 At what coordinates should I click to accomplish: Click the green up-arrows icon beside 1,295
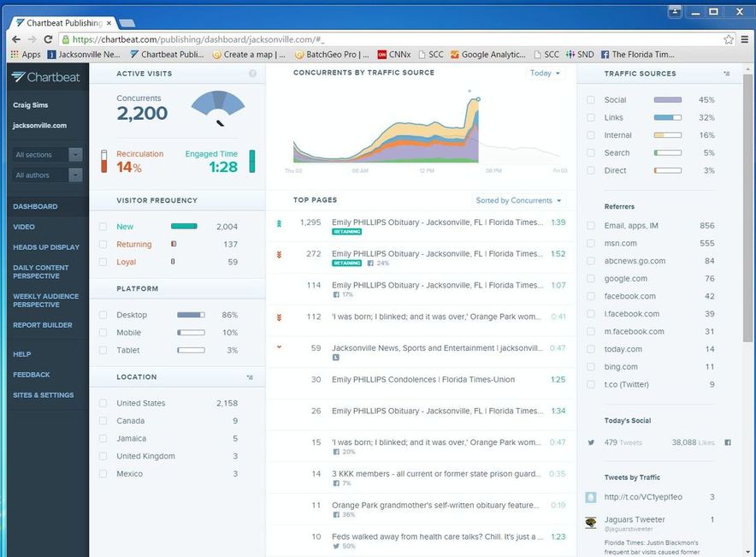point(279,223)
